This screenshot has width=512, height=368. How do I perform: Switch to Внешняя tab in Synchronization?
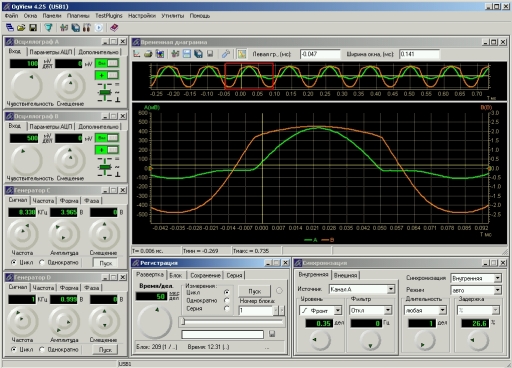(345, 275)
